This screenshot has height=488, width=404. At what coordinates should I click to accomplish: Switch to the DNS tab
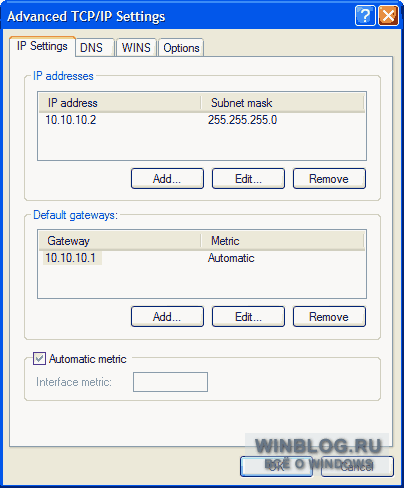(95, 48)
